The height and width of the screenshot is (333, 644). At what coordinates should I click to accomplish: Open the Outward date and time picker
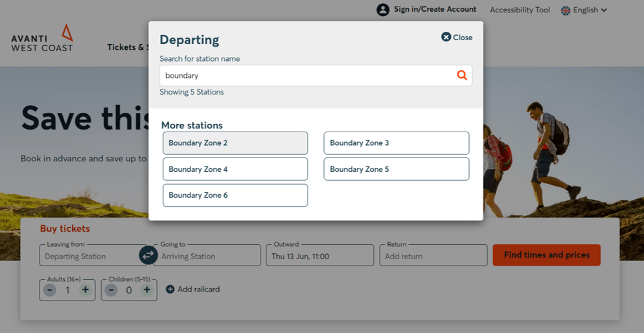tap(319, 256)
